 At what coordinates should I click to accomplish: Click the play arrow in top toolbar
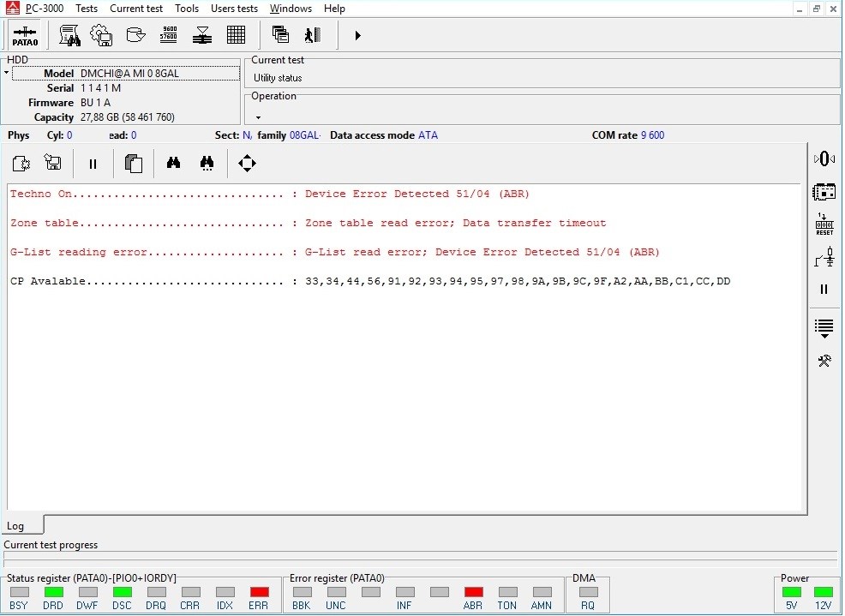[x=358, y=36]
